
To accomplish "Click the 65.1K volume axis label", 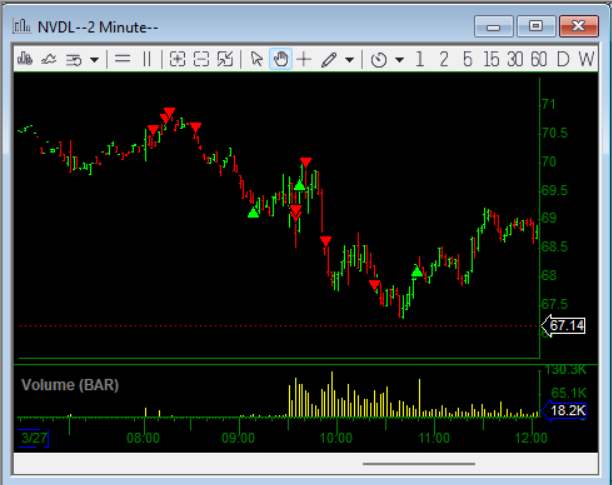I will tap(569, 393).
